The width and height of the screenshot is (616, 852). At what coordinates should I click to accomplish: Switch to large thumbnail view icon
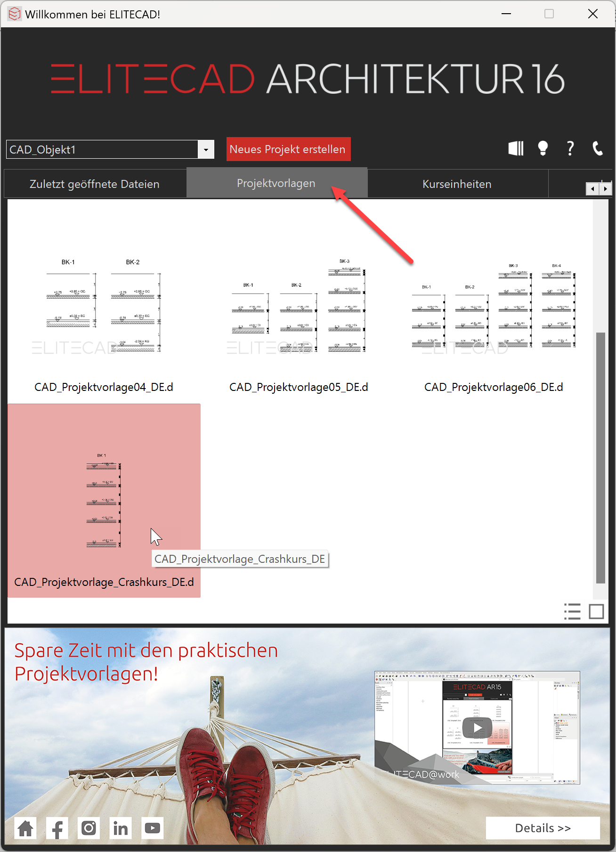click(596, 611)
